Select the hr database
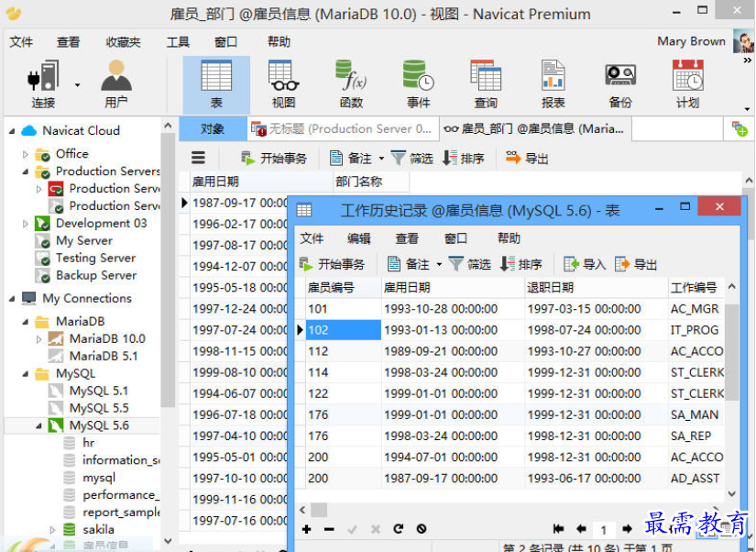Viewport: 756px width, 552px height. (88, 443)
